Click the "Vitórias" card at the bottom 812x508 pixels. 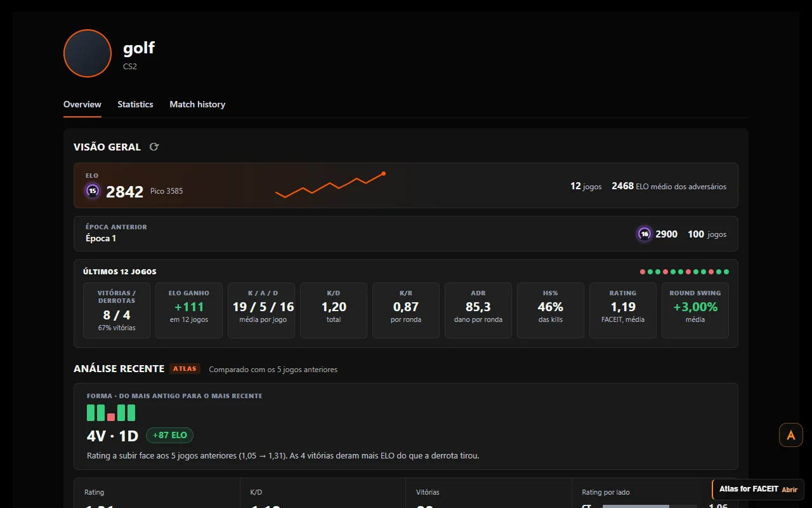(x=488, y=493)
